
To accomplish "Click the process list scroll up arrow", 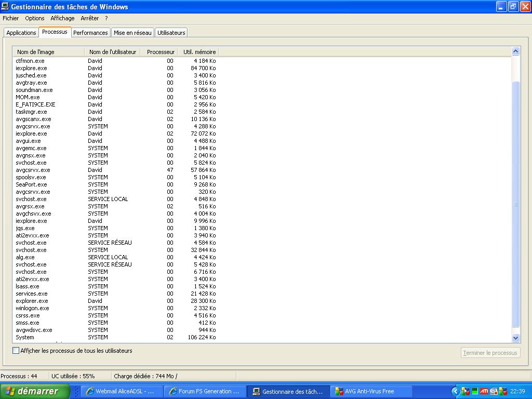I will (x=515, y=51).
